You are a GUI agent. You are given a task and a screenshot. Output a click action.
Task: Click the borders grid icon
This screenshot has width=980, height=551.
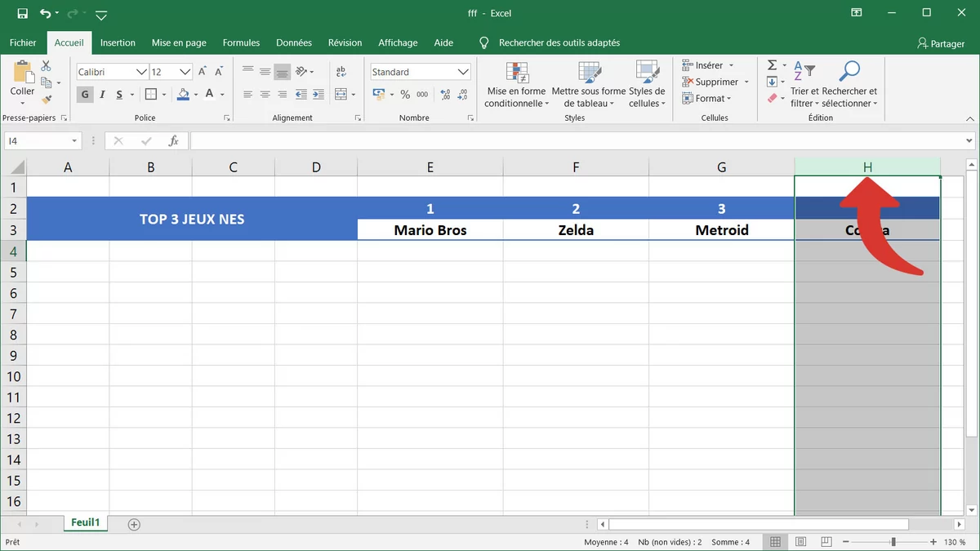pos(153,95)
